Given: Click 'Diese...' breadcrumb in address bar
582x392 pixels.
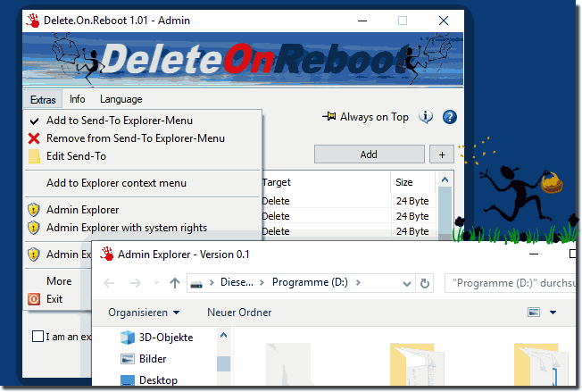Looking at the screenshot, I should (x=237, y=282).
